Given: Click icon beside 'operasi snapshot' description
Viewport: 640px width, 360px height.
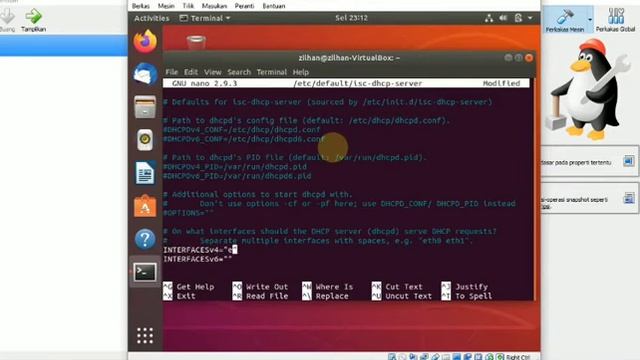Looking at the screenshot, I should pyautogui.click(x=629, y=199).
